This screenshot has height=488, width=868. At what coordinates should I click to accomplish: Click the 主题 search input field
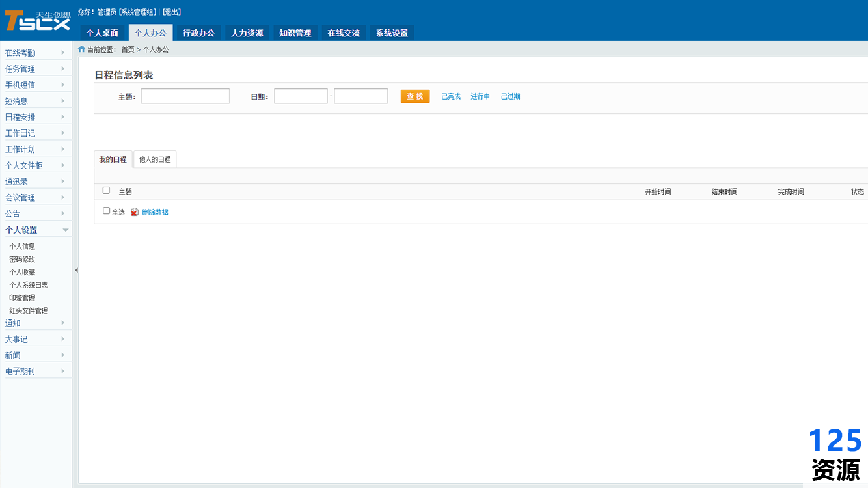coord(185,96)
